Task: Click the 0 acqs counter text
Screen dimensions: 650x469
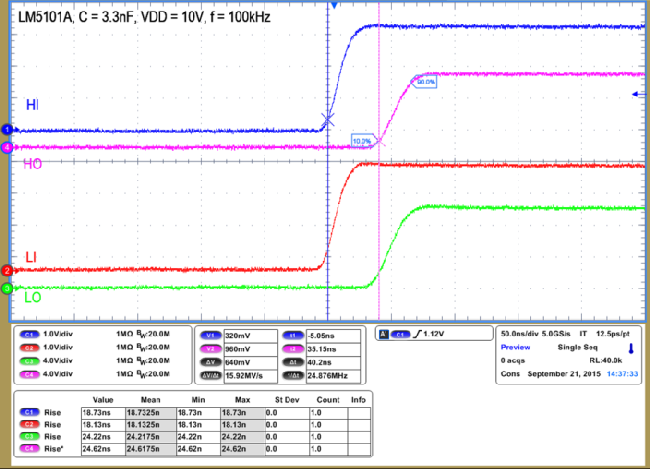Action: tap(512, 360)
